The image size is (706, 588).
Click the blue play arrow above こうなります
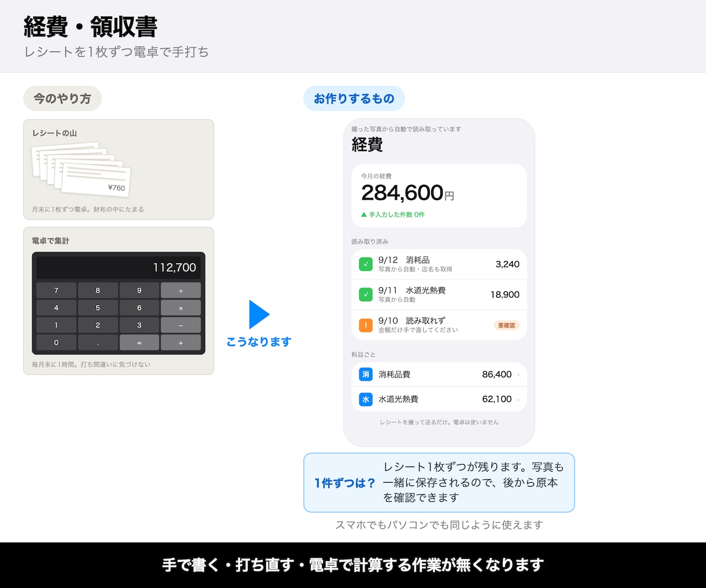[x=259, y=315]
